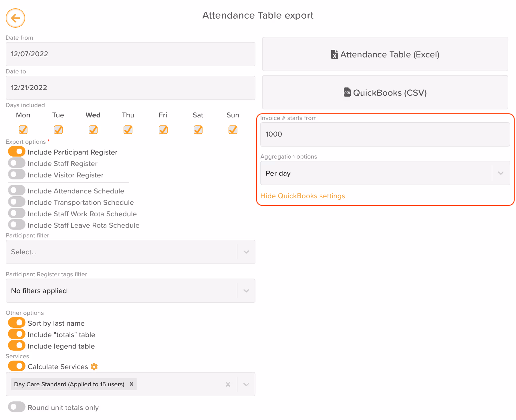Enable Include Staff Register toggle
The width and height of the screenshot is (516, 420).
(17, 163)
